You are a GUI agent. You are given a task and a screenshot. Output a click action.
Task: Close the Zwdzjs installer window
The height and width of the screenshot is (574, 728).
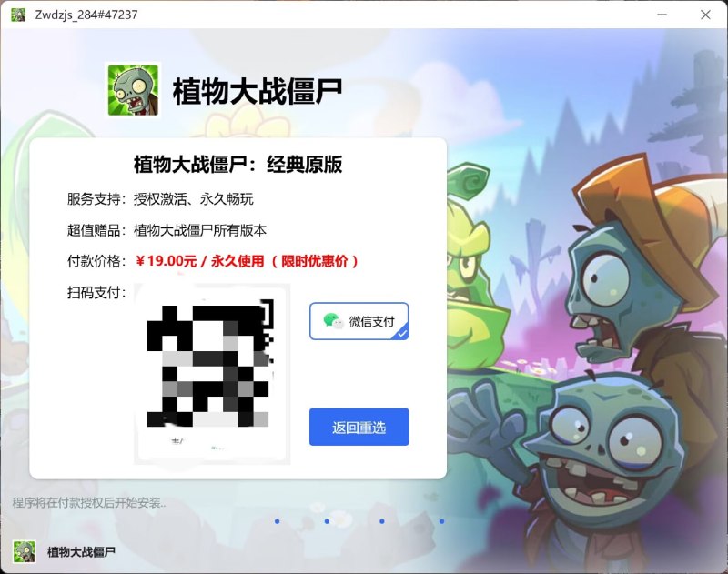[x=705, y=15]
